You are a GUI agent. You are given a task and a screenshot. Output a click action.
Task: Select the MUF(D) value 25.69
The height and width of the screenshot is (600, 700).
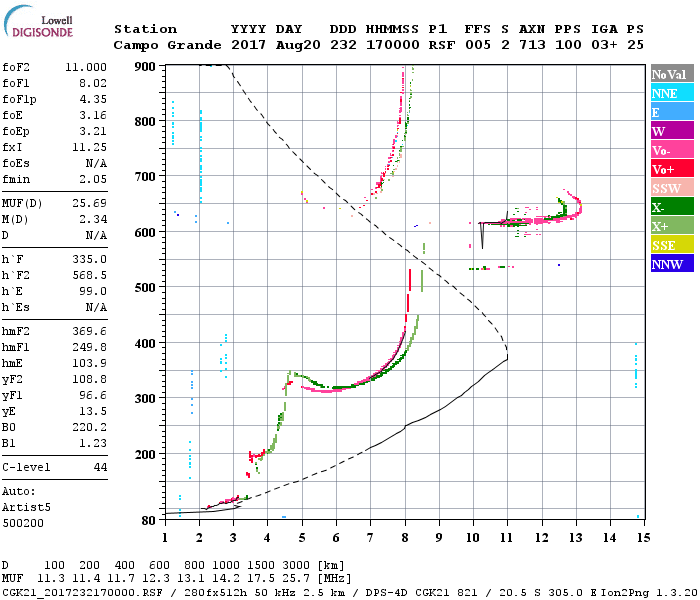coord(86,204)
